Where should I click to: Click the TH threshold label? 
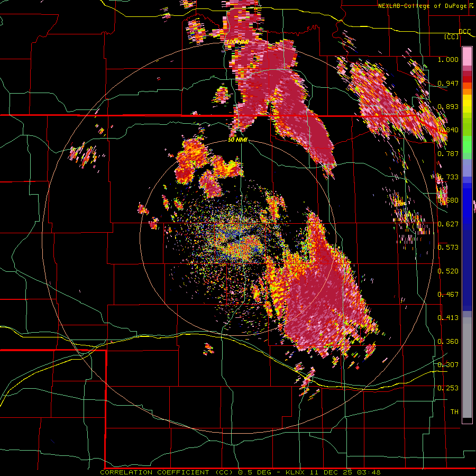point(454,412)
